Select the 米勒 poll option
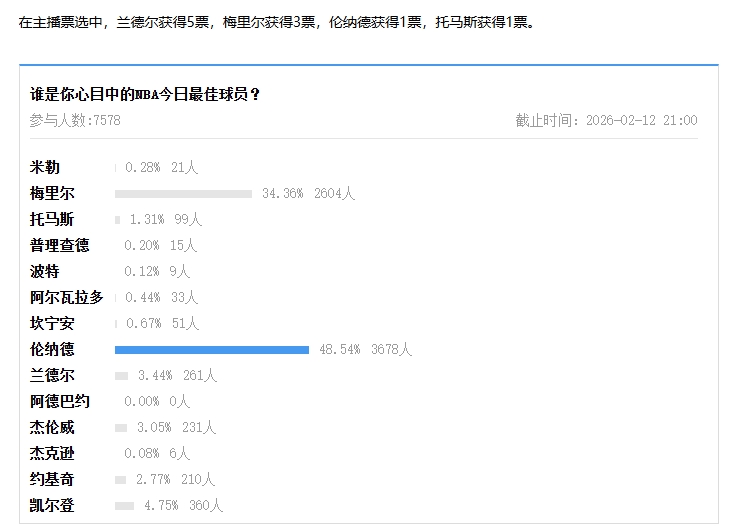740x526 pixels. coord(45,167)
